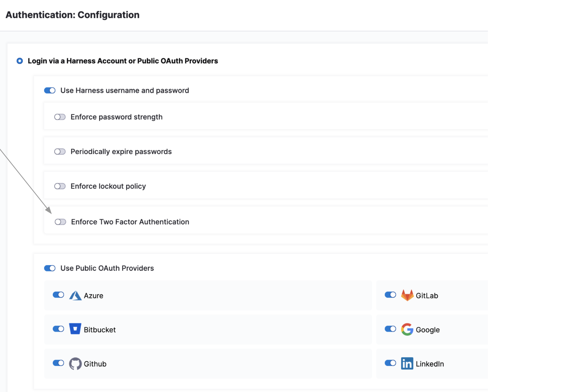The image size is (582, 392).
Task: Click the Authentication: Configuration heading
Action: 73,15
